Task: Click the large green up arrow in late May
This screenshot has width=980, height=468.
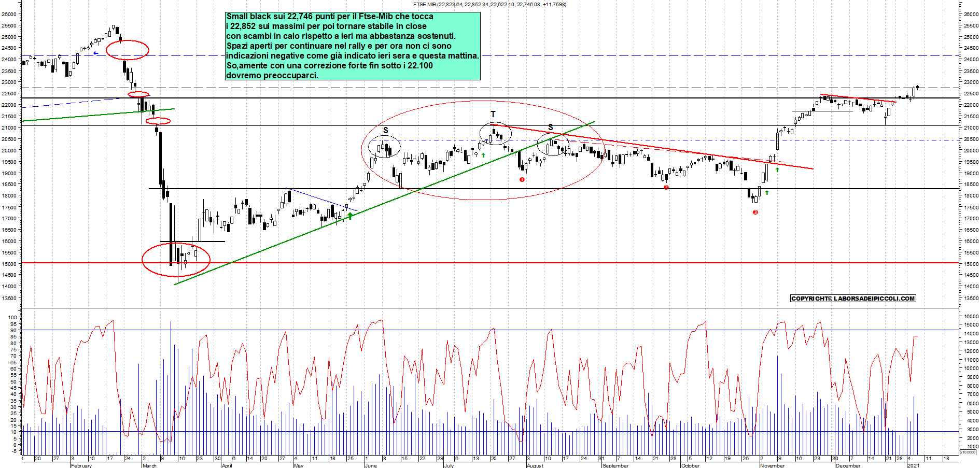Action: pos(351,216)
